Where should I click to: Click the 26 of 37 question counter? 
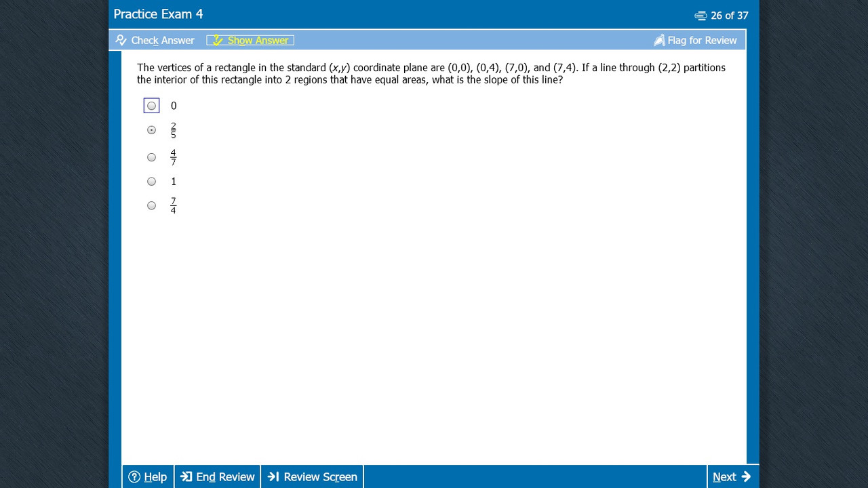pyautogui.click(x=729, y=15)
